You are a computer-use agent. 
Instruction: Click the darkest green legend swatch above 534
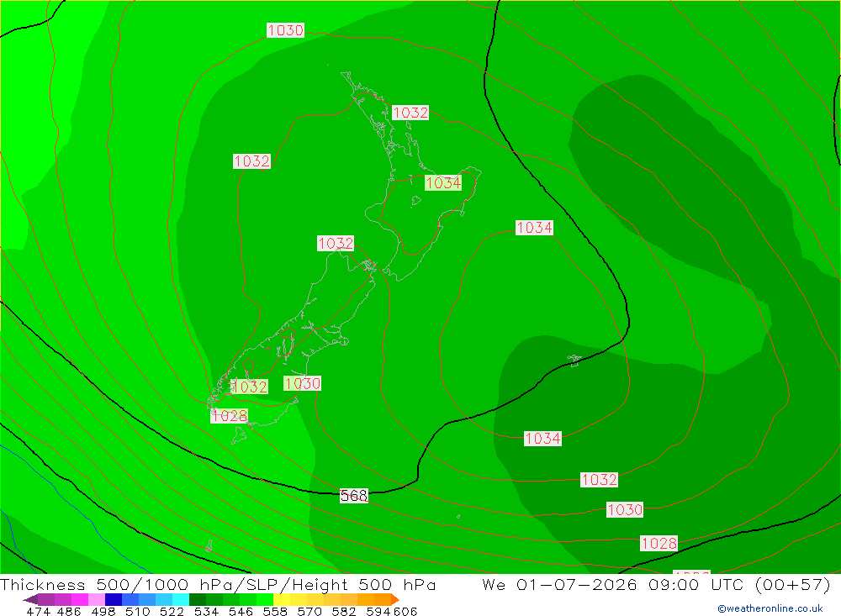(x=198, y=599)
